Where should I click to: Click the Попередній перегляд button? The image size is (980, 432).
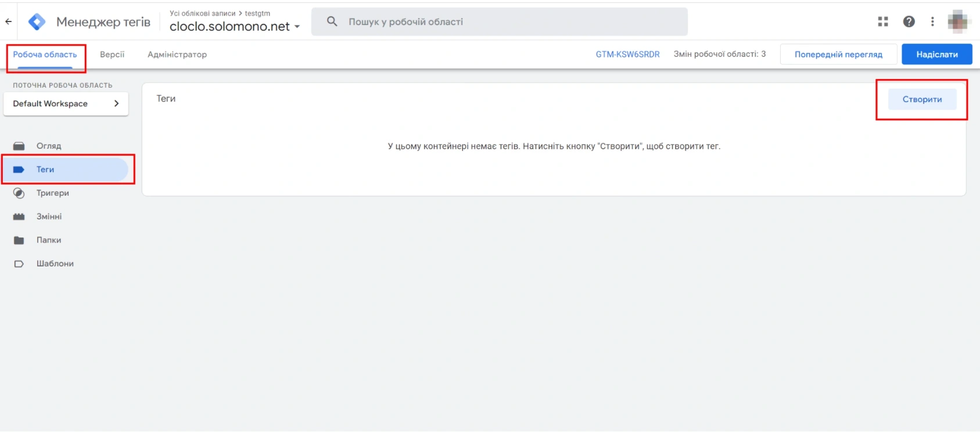(838, 55)
